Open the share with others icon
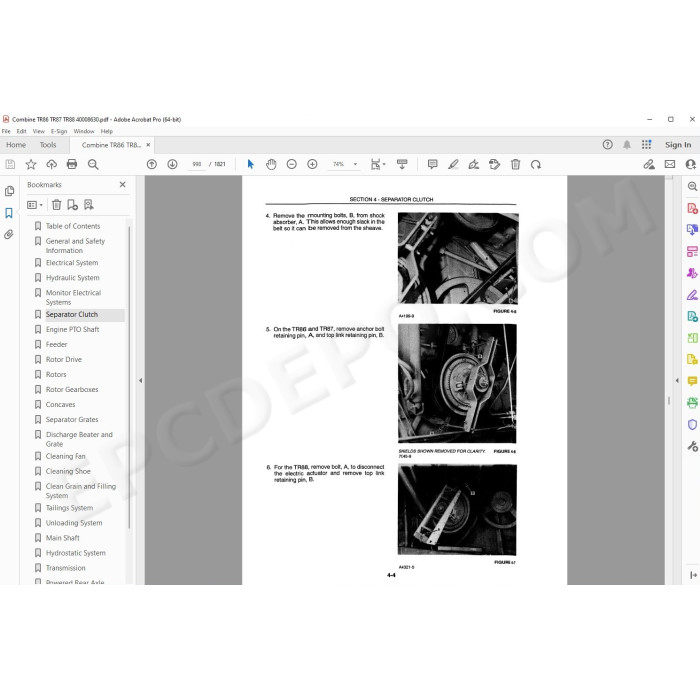700x700 pixels. 691,164
